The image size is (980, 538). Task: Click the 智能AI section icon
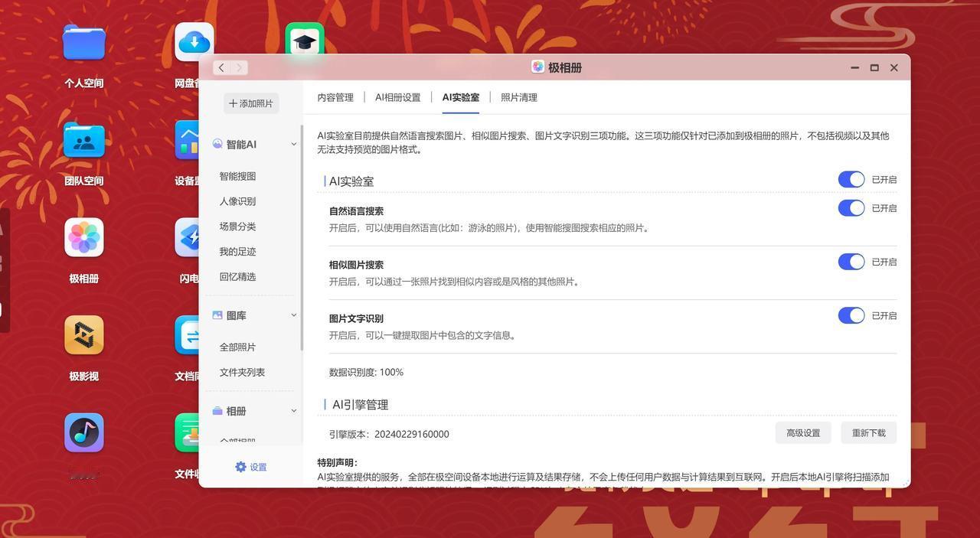(x=217, y=144)
